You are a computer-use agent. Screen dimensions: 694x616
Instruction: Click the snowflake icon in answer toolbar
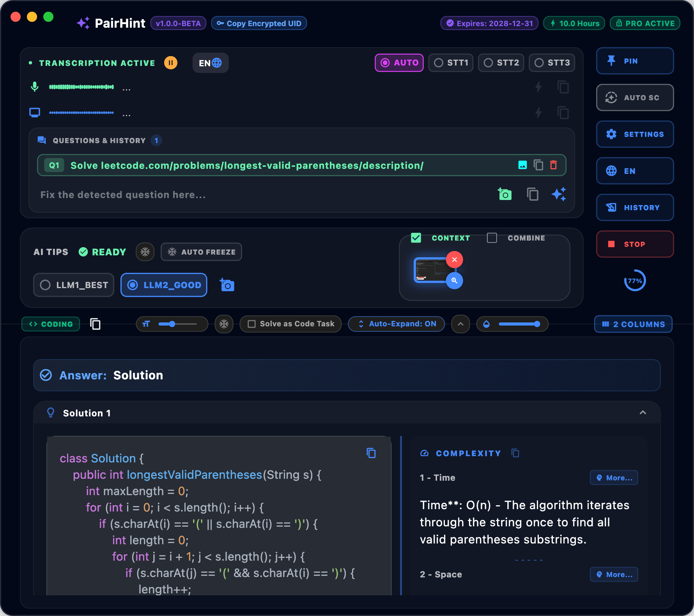coord(224,324)
